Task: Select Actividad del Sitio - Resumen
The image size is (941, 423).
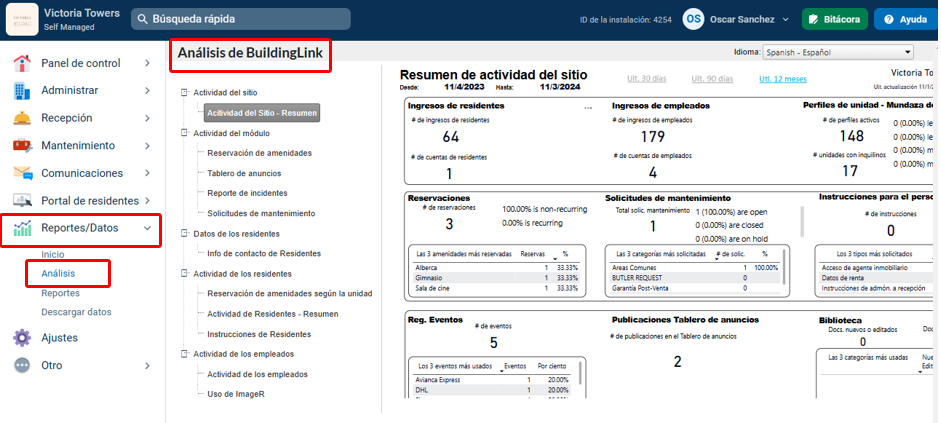Action: pos(262,113)
